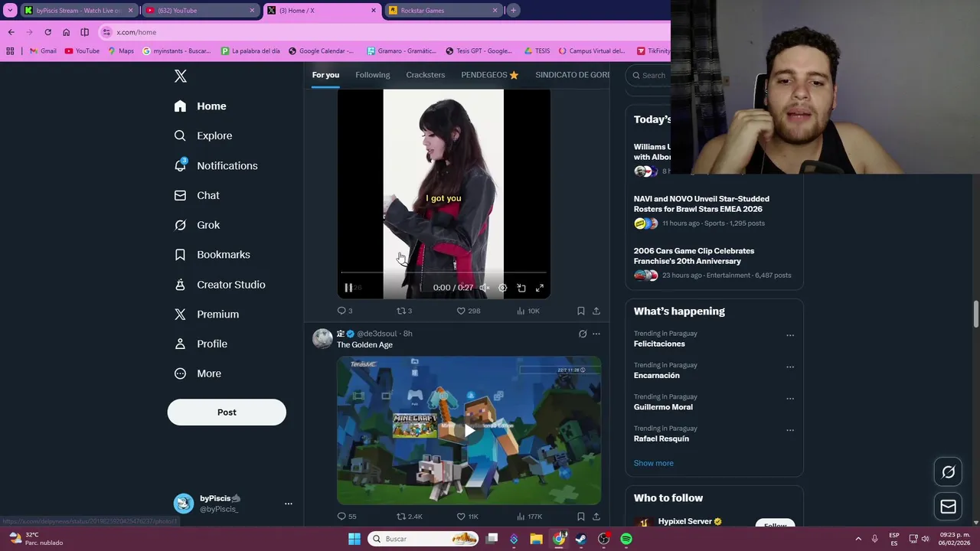Like the video post with 298 likes
Screen dimensions: 980x551
pyautogui.click(x=468, y=311)
